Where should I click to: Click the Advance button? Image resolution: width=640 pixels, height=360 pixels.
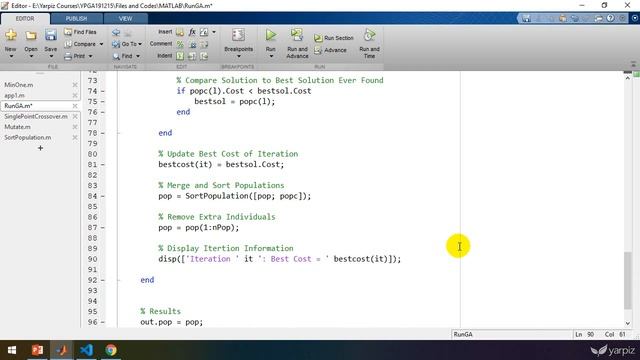(x=330, y=50)
